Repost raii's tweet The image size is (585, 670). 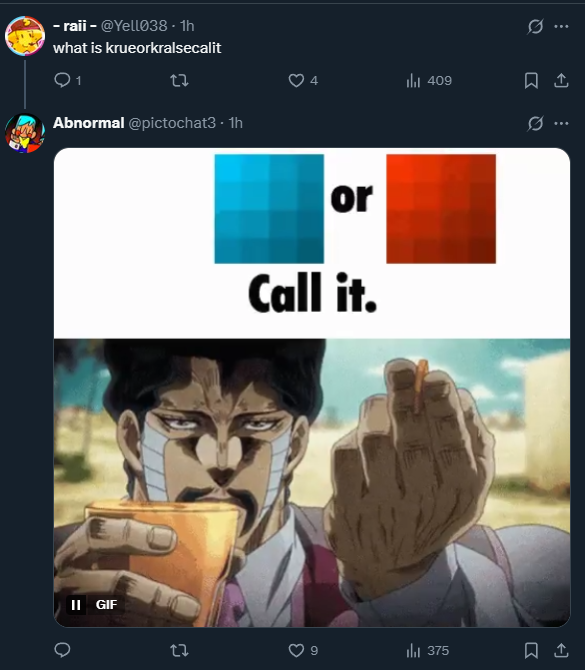(179, 80)
